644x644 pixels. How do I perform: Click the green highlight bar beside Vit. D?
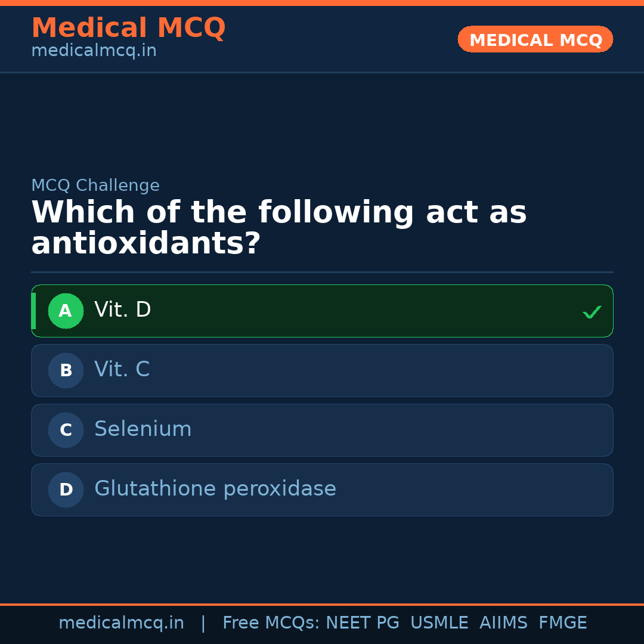[34, 311]
